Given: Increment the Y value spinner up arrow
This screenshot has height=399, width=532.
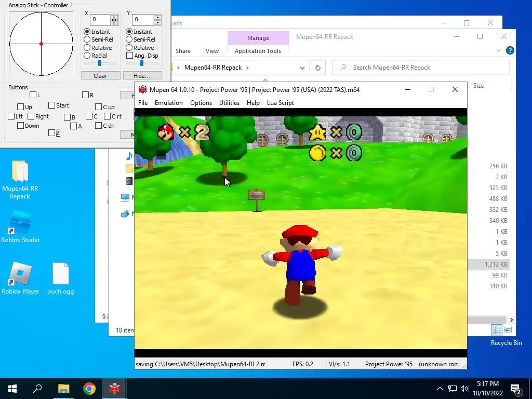Looking at the screenshot, I should [157, 17].
